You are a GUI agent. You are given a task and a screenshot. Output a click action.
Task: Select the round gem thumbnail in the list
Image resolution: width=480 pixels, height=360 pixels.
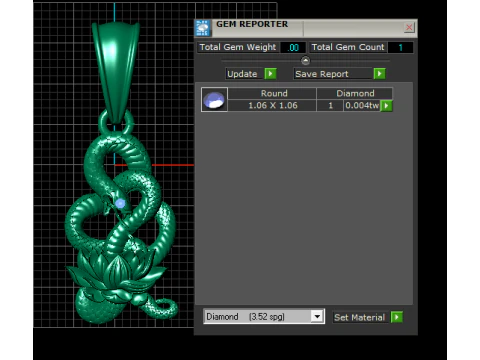[214, 99]
